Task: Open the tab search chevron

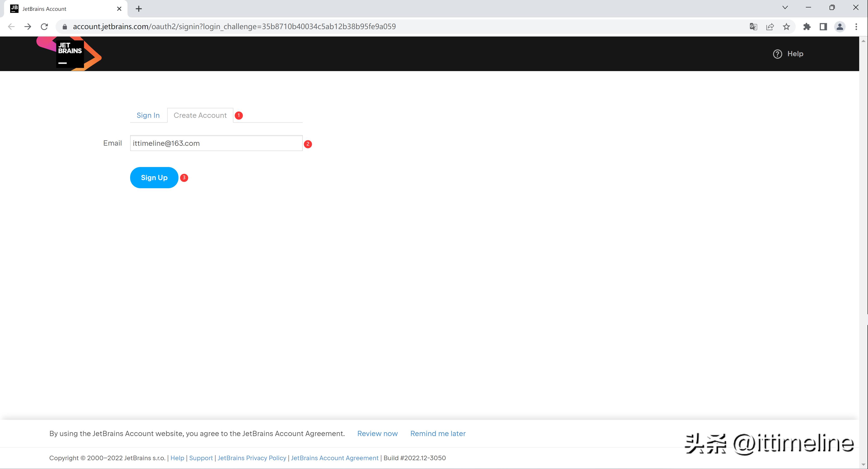Action: pos(785,7)
